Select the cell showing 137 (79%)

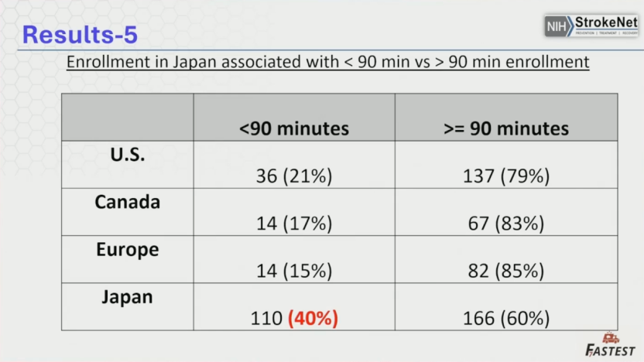[x=506, y=176]
